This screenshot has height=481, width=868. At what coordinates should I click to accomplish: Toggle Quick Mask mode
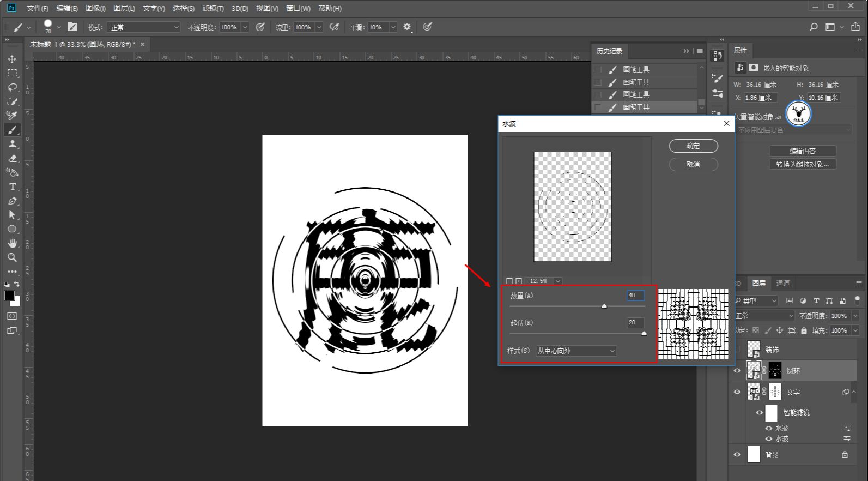tap(12, 316)
